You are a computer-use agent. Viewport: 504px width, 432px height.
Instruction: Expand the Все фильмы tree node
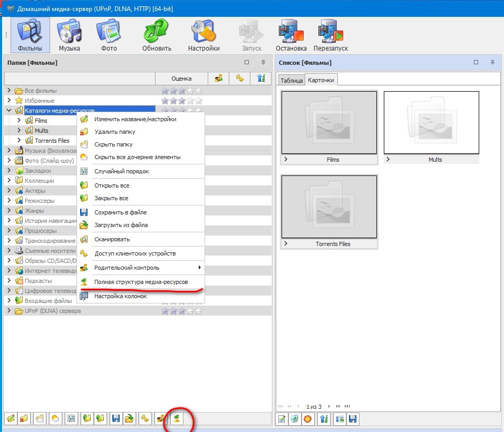9,91
